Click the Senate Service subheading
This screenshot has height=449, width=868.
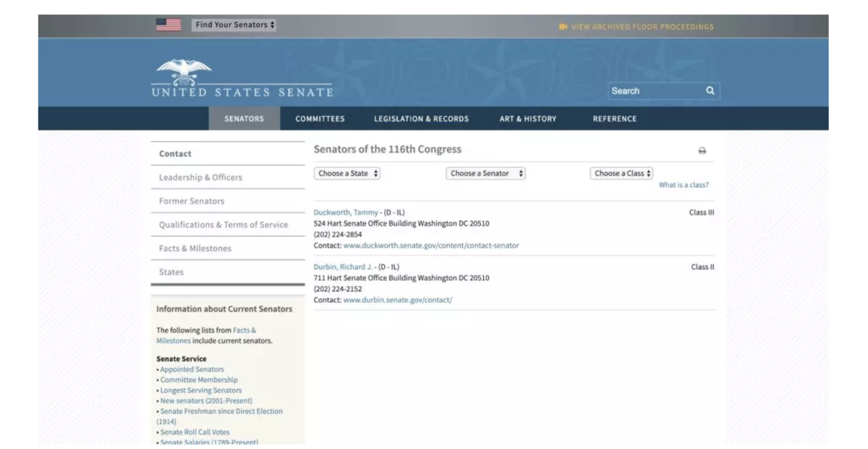[182, 359]
